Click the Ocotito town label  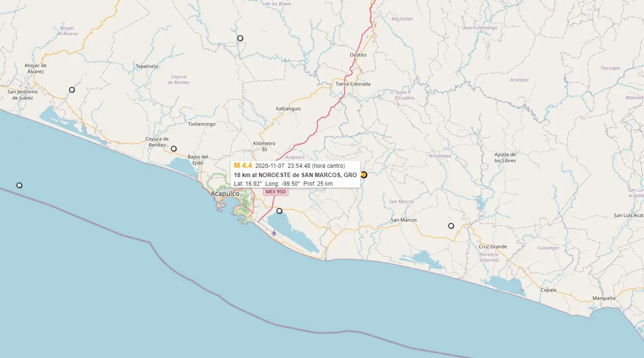point(358,55)
